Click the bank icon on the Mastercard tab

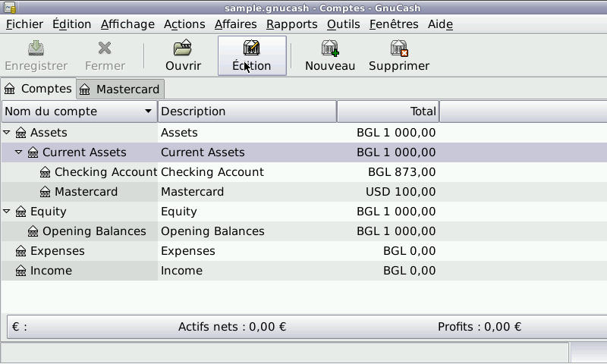click(86, 89)
